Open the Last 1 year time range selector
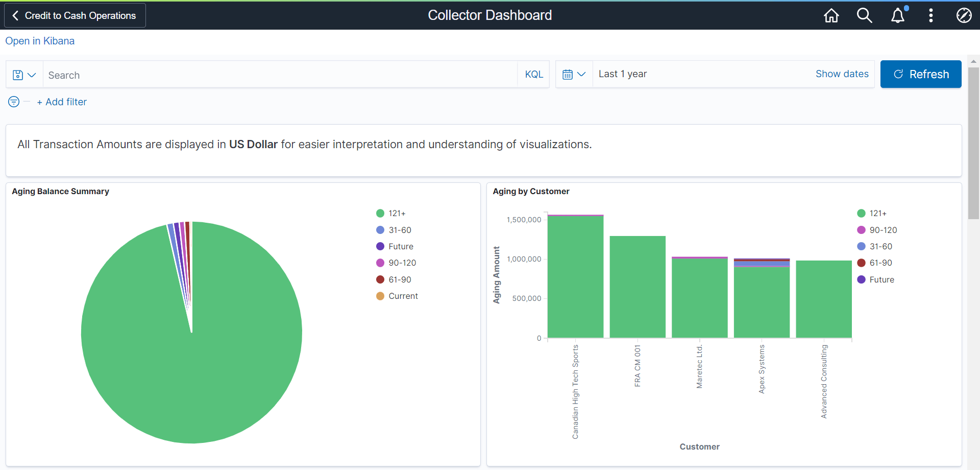The image size is (980, 470). [x=623, y=74]
